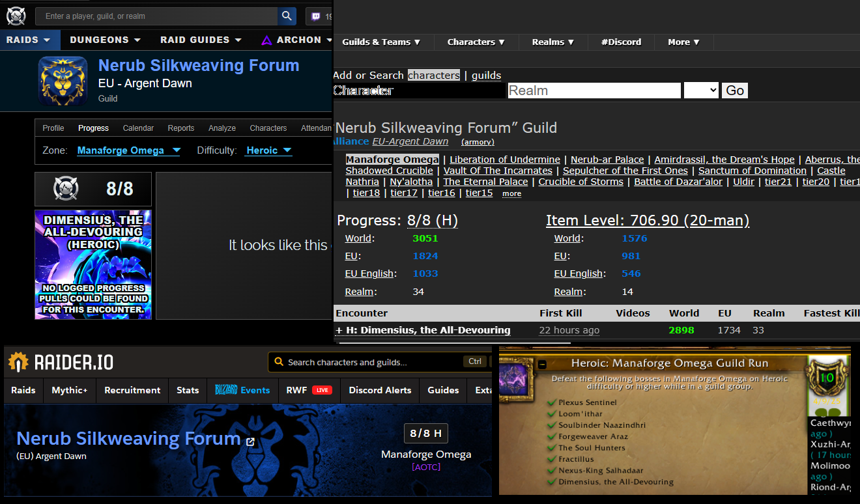Click the external link icon after Raider.IO guild name

(x=251, y=441)
